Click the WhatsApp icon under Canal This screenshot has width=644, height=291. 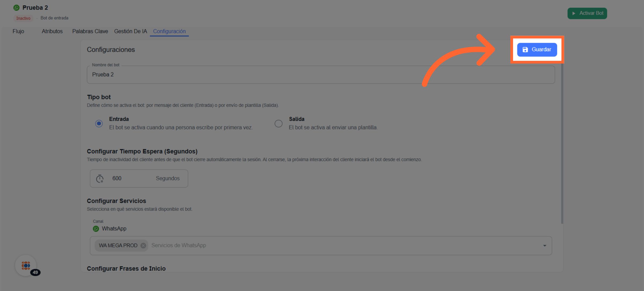[x=96, y=229]
